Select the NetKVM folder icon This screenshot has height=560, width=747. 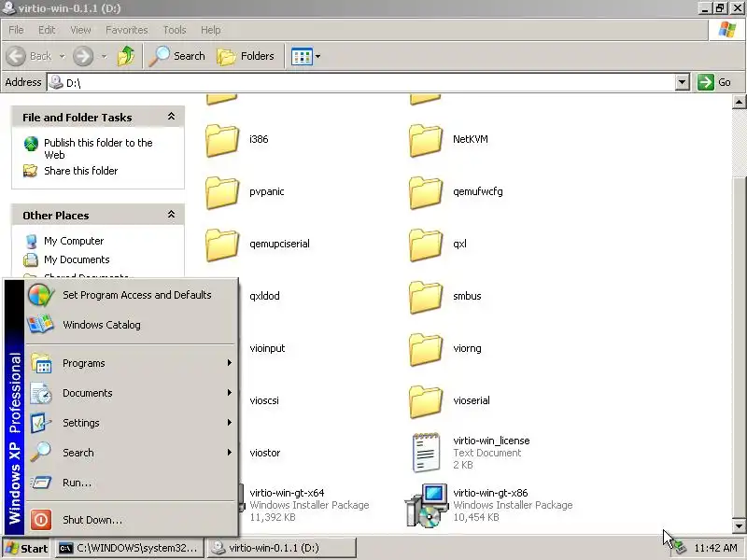tap(426, 140)
